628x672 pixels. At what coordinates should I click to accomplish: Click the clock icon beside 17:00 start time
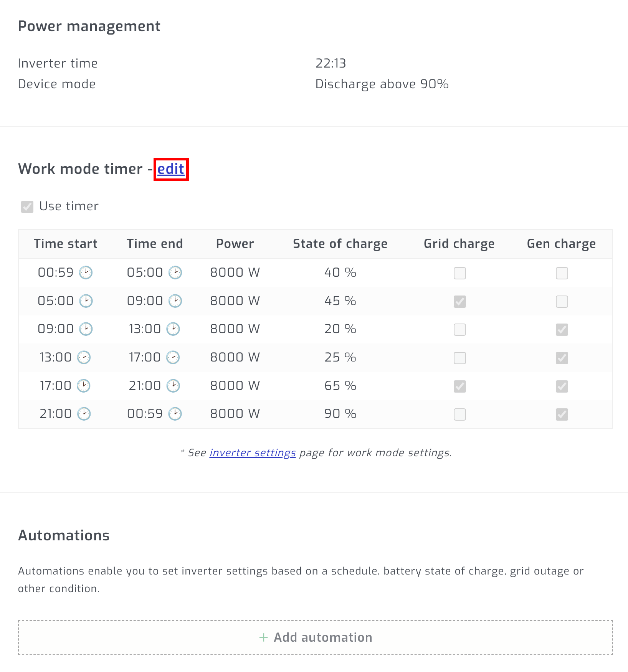pyautogui.click(x=84, y=386)
